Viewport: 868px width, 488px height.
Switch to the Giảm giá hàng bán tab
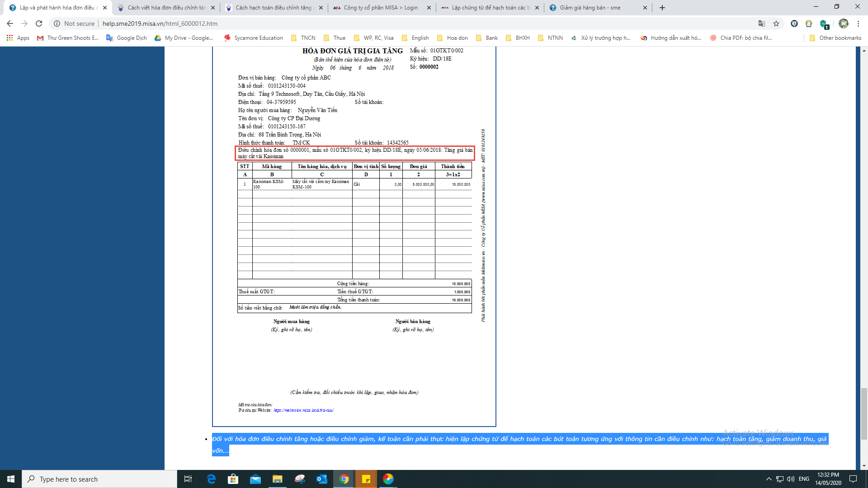pos(590,8)
